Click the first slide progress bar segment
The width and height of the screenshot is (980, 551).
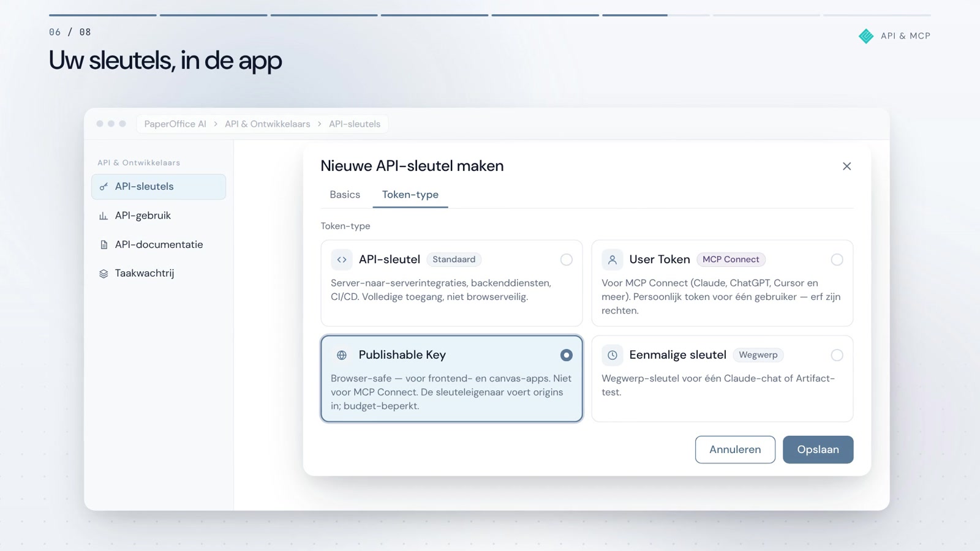[103, 15]
